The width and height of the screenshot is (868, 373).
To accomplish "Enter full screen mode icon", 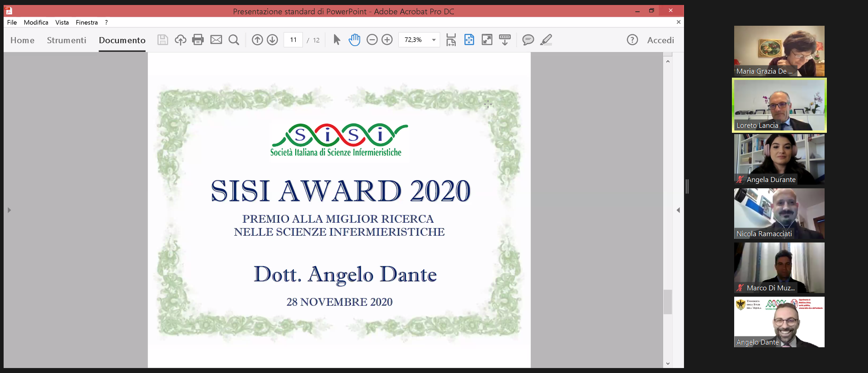I will 487,40.
